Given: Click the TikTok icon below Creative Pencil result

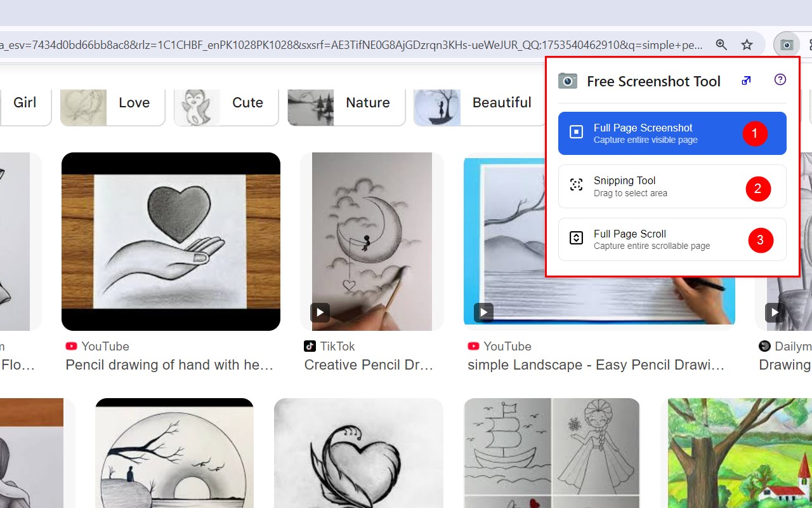Looking at the screenshot, I should 310,346.
